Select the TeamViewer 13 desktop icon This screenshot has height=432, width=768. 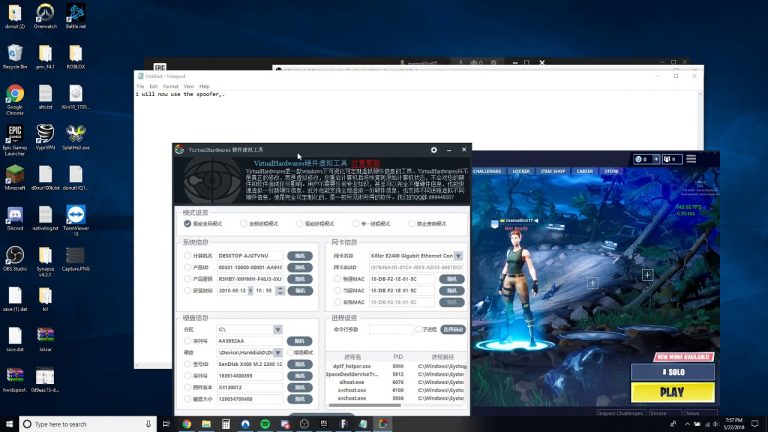[75, 221]
